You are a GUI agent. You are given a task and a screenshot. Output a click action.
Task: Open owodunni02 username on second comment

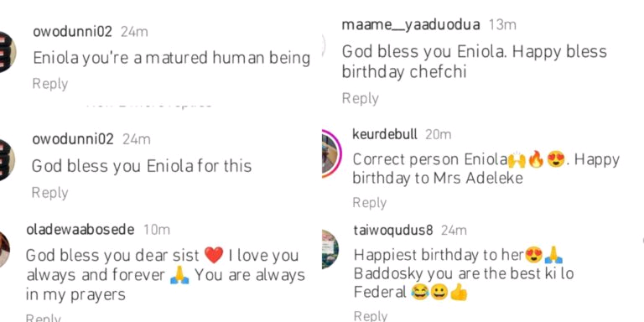coord(73,140)
